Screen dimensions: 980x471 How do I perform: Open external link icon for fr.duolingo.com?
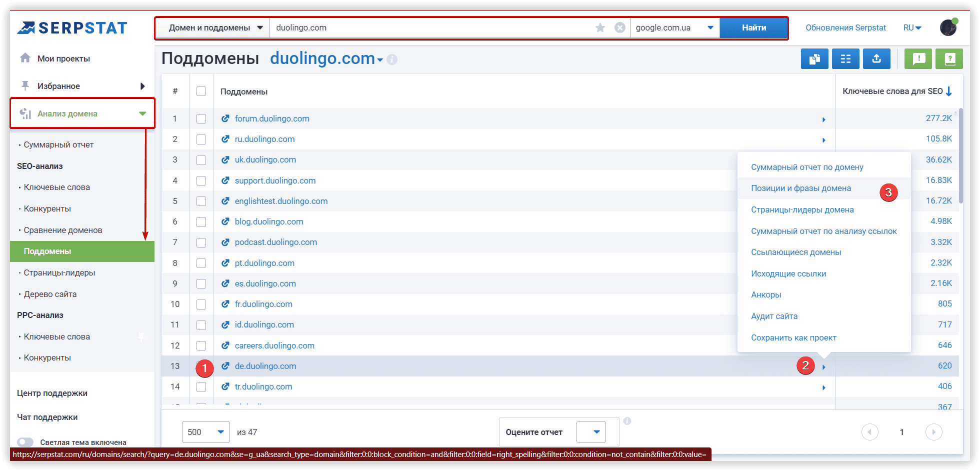coord(225,304)
